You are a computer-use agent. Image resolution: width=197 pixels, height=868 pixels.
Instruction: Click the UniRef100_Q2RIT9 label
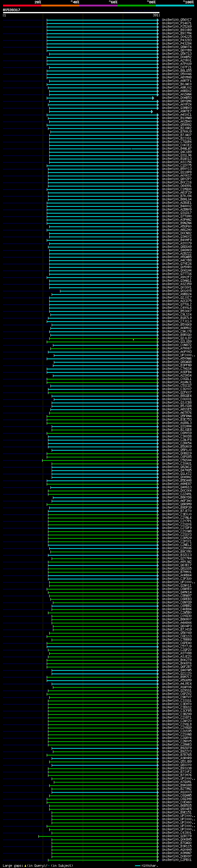coord(177,836)
